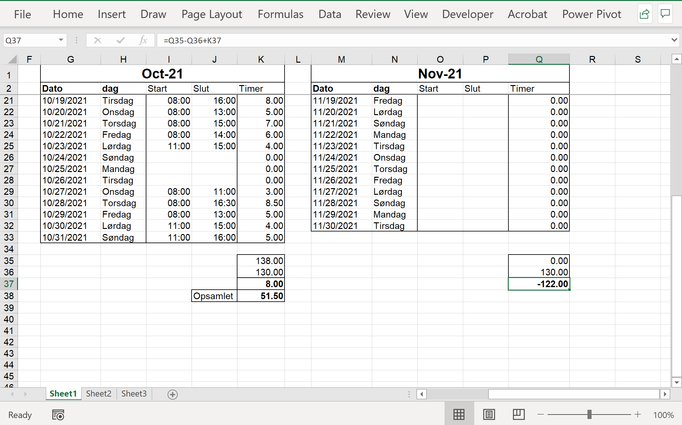Select Nov-21 Timer header cell
The image size is (682, 425).
[x=539, y=89]
